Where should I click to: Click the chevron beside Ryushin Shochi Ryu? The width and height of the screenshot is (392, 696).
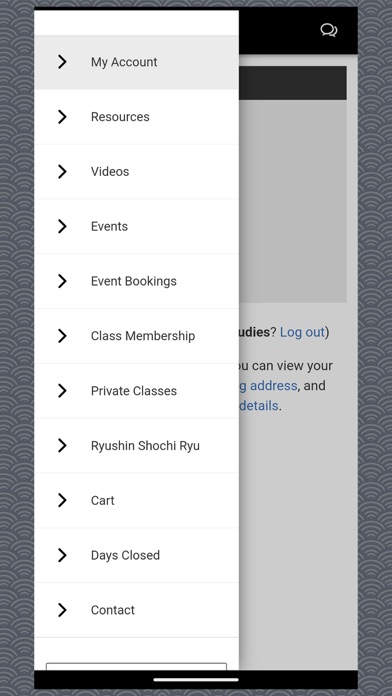coord(62,446)
